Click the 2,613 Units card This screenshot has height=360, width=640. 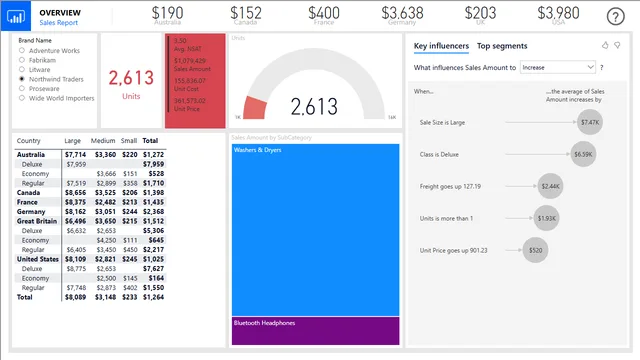pyautogui.click(x=131, y=81)
